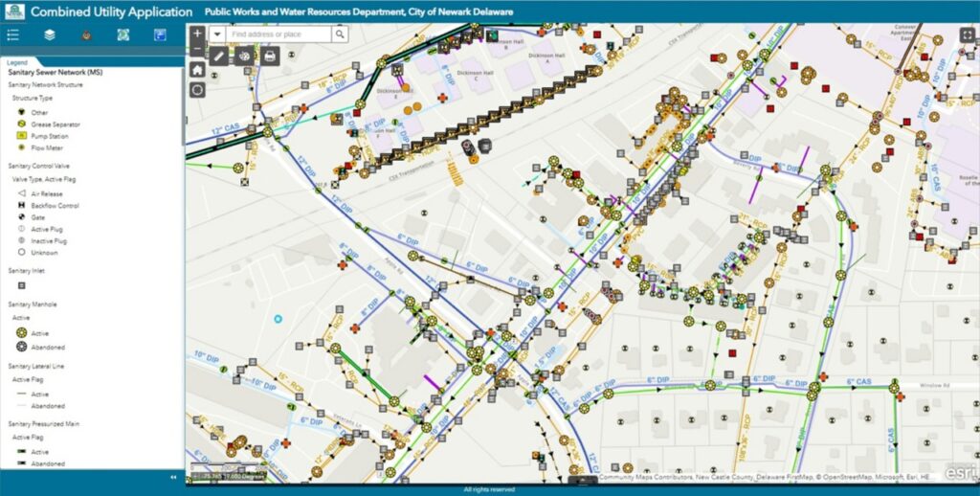
Task: Open the Legend list widget icon
Action: (x=12, y=35)
